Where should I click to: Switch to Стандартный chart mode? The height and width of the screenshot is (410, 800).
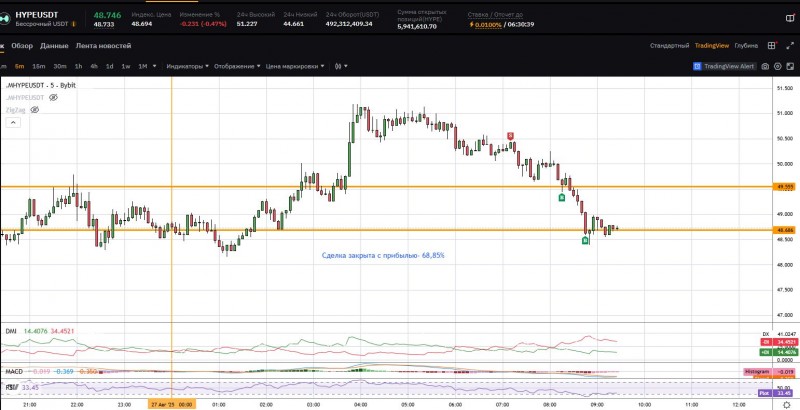(x=669, y=45)
